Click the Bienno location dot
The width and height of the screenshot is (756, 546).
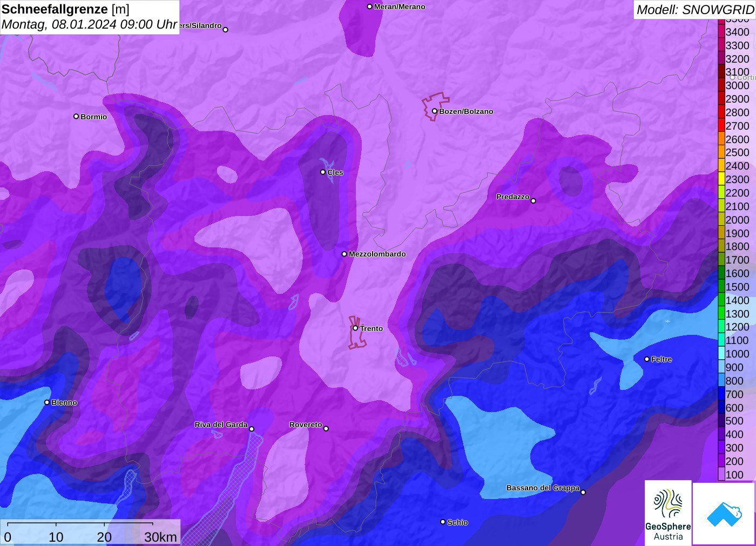pyautogui.click(x=47, y=402)
